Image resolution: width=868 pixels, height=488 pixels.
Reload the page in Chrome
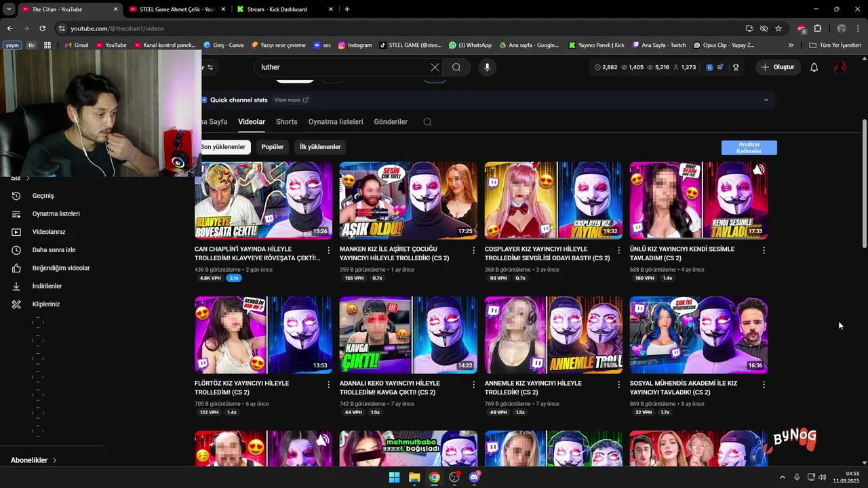tap(42, 28)
